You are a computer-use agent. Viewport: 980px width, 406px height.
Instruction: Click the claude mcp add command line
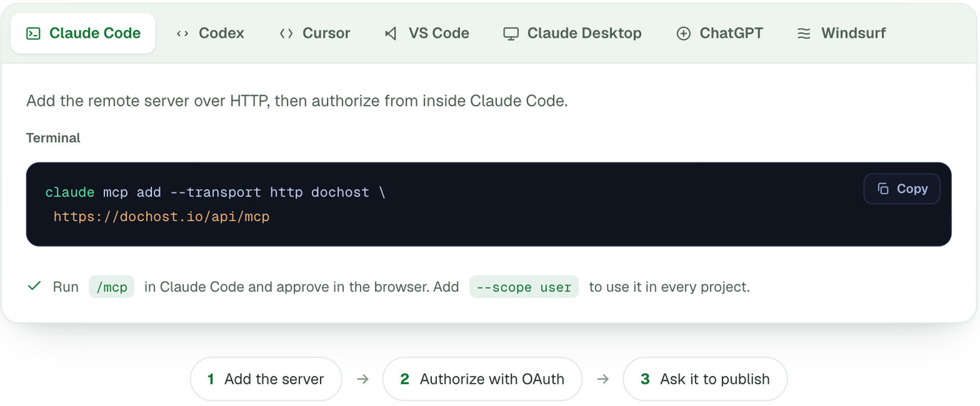click(216, 192)
